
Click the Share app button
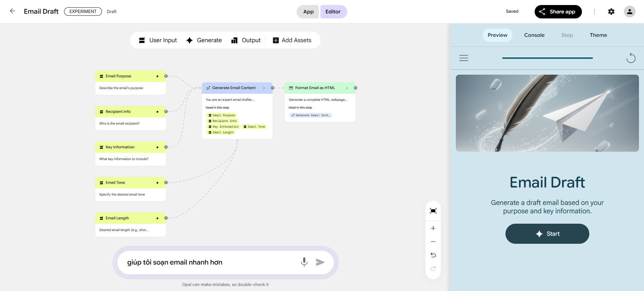pyautogui.click(x=558, y=12)
